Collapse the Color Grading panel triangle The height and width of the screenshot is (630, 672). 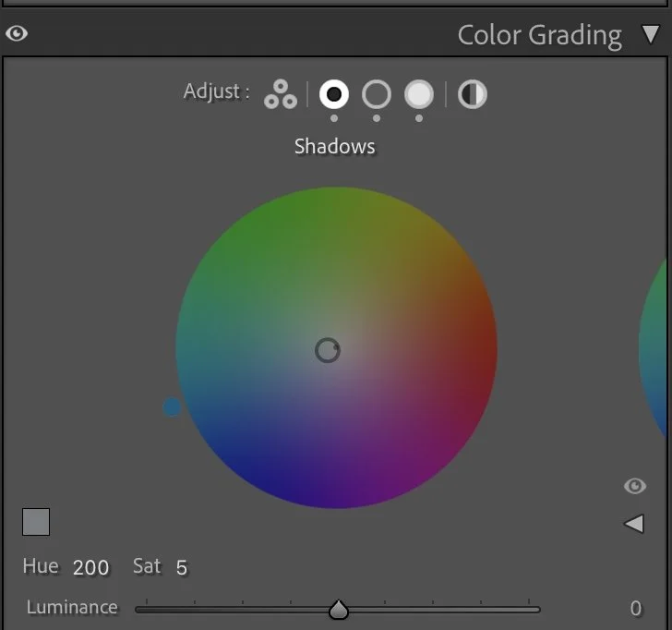pos(651,34)
